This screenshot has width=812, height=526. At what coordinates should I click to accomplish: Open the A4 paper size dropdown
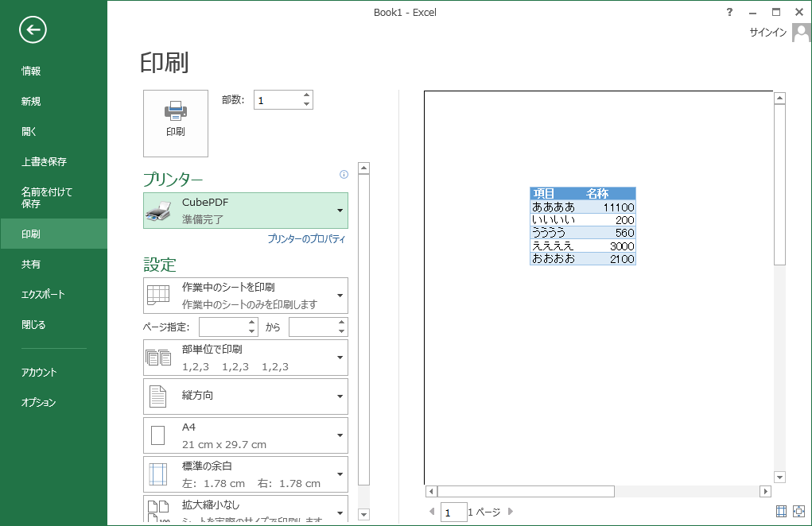[x=246, y=435]
